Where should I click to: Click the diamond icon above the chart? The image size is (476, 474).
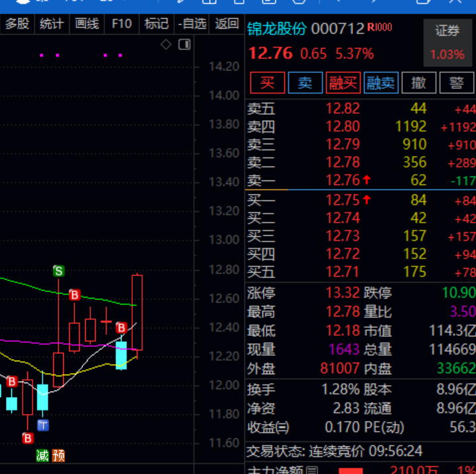[166, 44]
